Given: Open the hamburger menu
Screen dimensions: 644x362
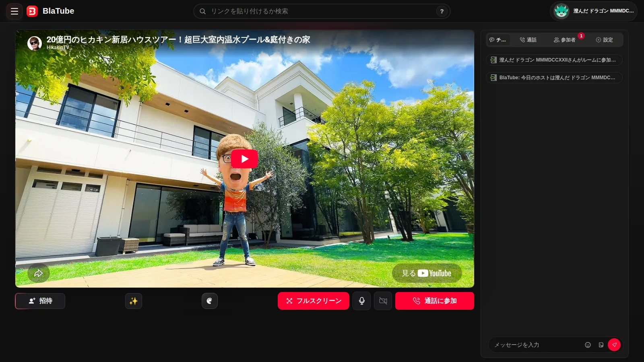Looking at the screenshot, I should (x=14, y=11).
